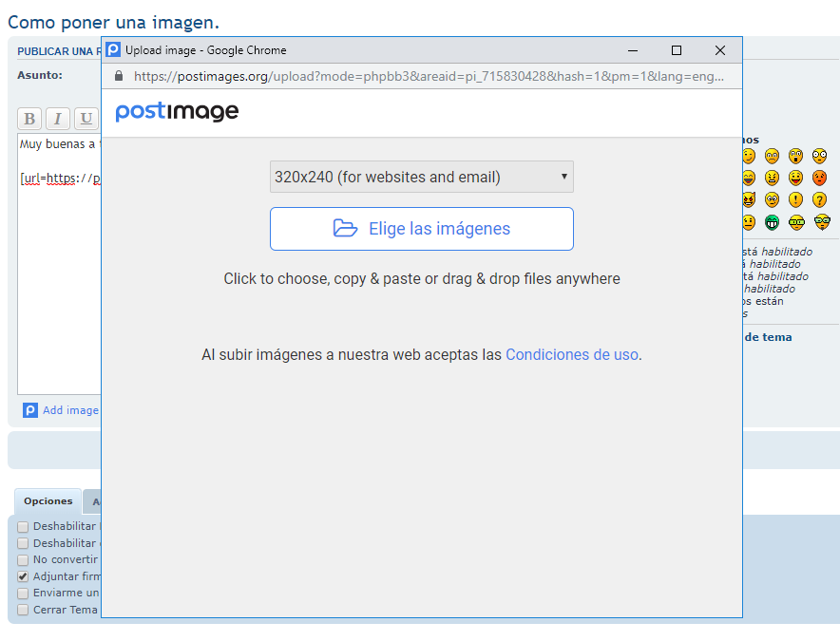Click the postimage logo in the popup
Image resolution: width=840 pixels, height=641 pixels.
click(177, 111)
